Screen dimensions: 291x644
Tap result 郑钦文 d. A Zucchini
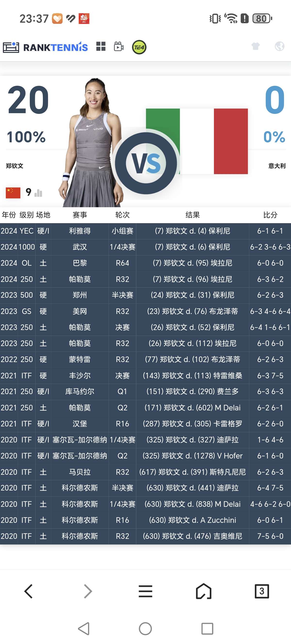(193, 520)
